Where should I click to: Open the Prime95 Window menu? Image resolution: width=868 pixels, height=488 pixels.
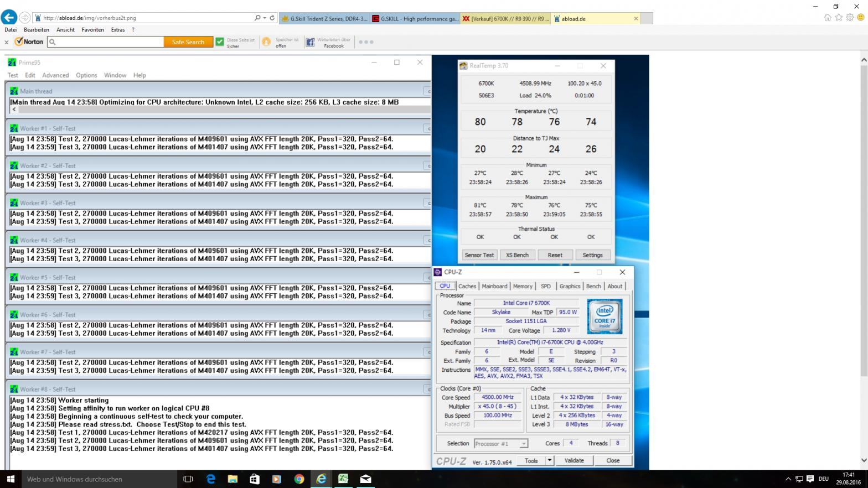(x=115, y=75)
